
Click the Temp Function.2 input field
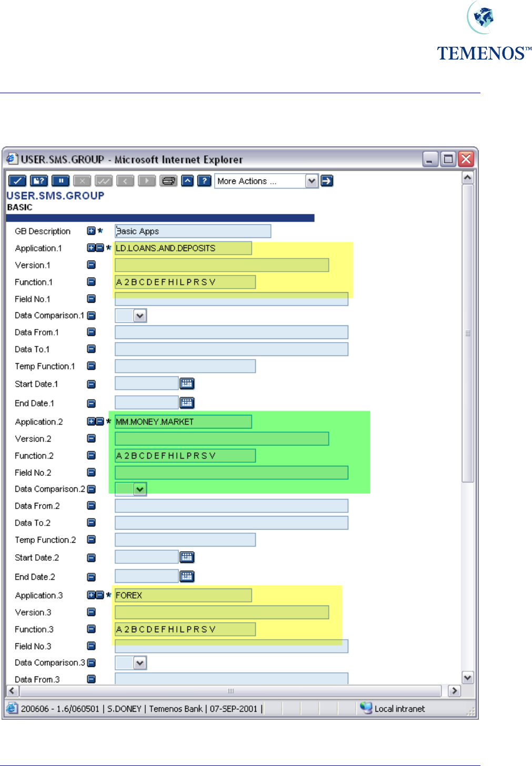click(x=185, y=540)
